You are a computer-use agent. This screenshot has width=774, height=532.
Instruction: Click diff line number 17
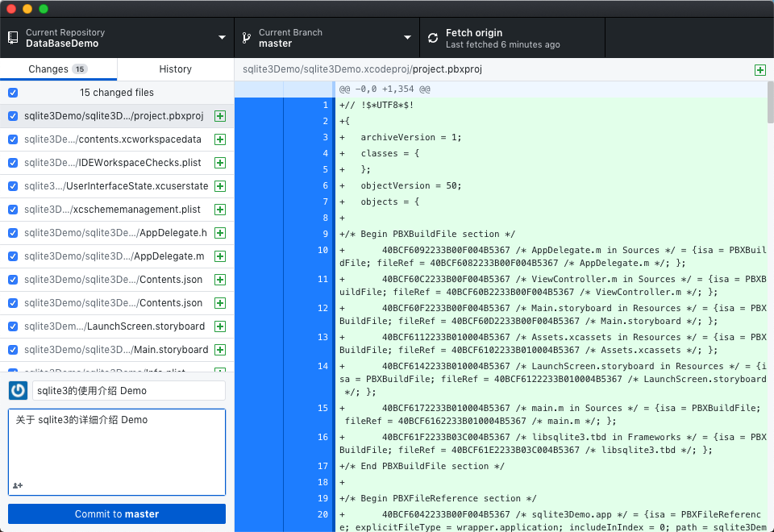pos(322,466)
